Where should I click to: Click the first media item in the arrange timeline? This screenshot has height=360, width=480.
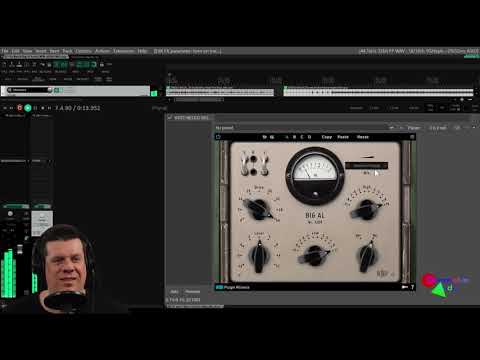click(x=220, y=91)
